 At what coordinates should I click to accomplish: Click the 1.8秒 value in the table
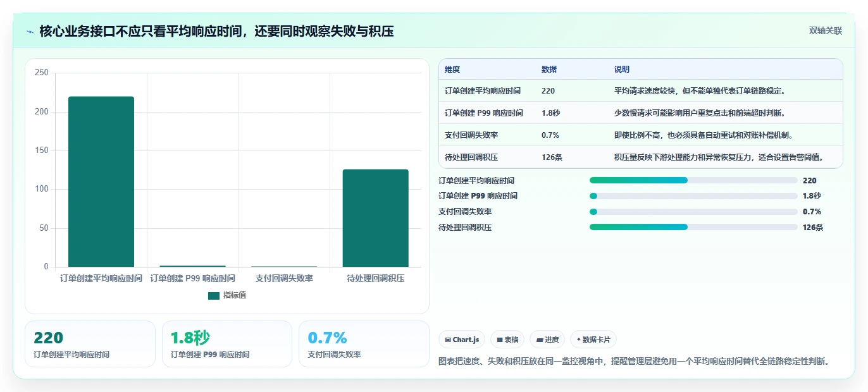[551, 113]
